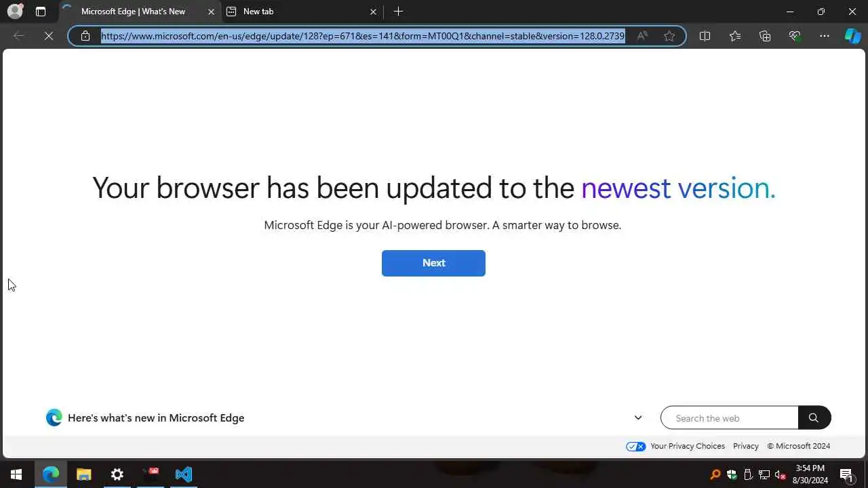Focus the Search the web field
Image resolution: width=868 pixels, height=488 pixels.
coord(730,418)
